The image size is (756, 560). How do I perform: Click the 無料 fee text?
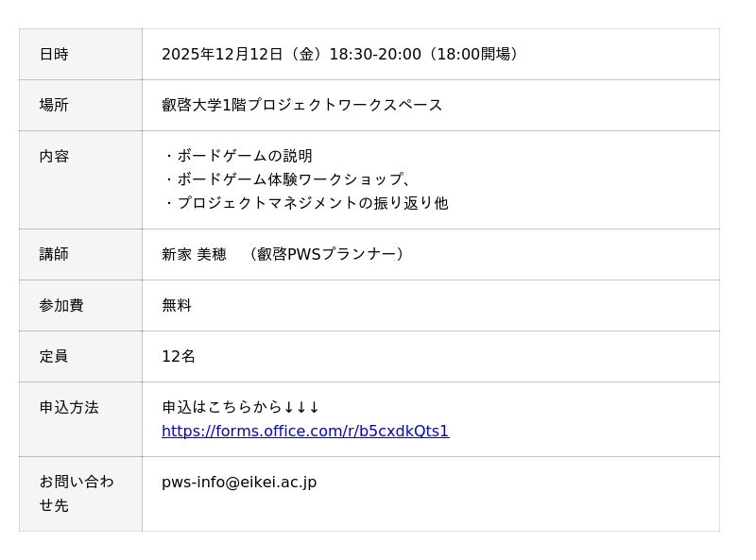click(177, 306)
